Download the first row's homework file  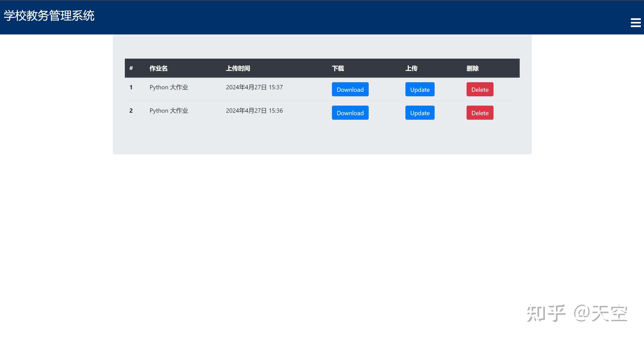350,89
